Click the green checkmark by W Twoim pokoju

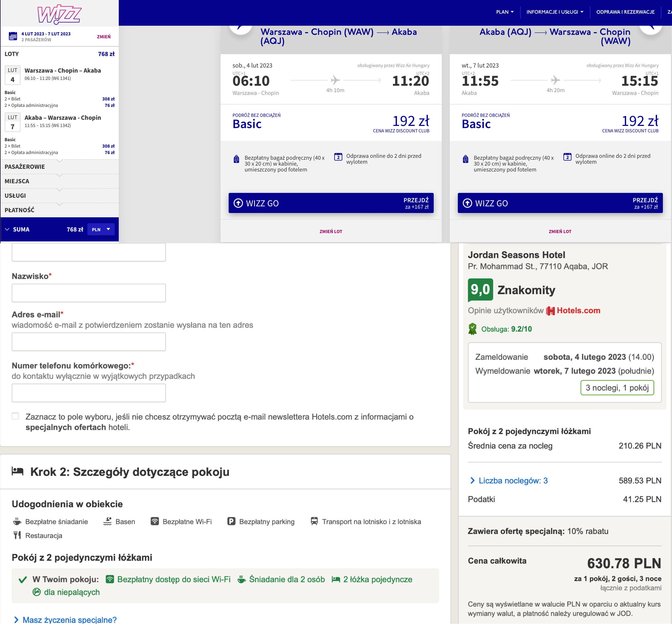pyautogui.click(x=23, y=580)
